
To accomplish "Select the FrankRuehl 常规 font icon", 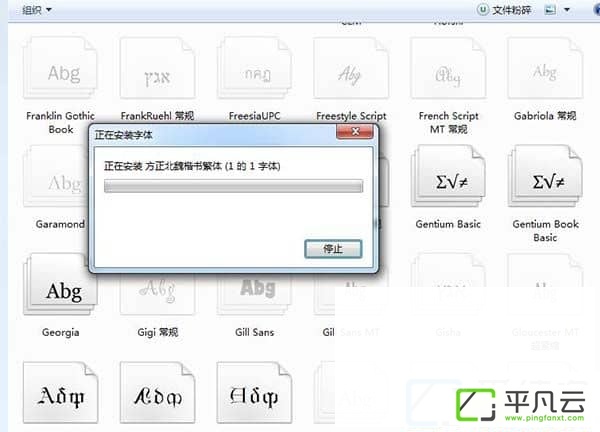I will pos(158,68).
